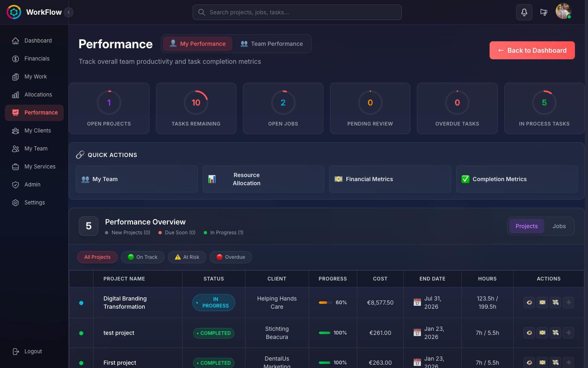This screenshot has width=588, height=368.
Task: Switch to Team Performance tab
Action: [272, 44]
